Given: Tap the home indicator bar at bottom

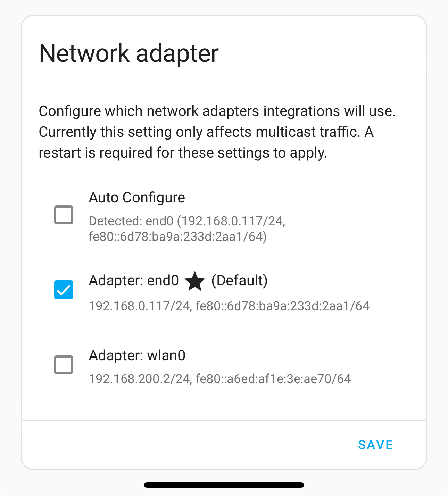Looking at the screenshot, I should pos(224,485).
